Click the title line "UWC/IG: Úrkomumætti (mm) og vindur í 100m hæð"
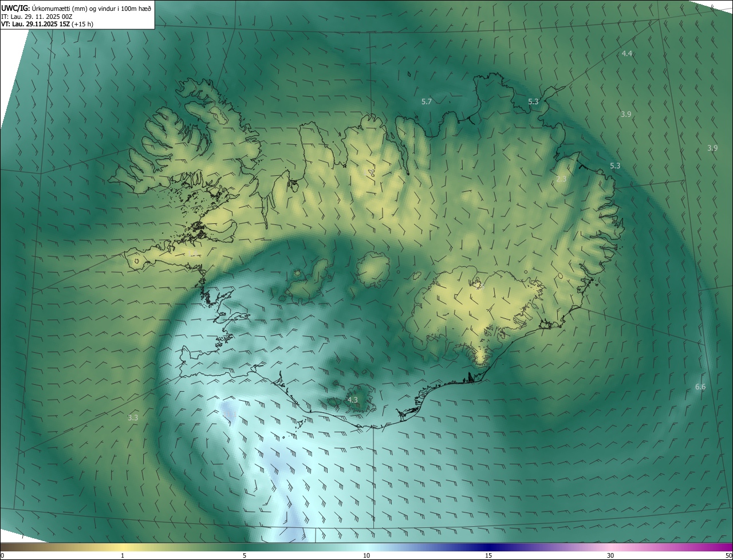The image size is (733, 560). 76,8
